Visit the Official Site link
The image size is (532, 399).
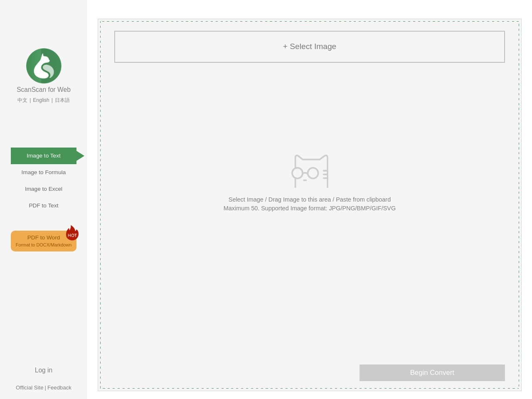[30, 387]
